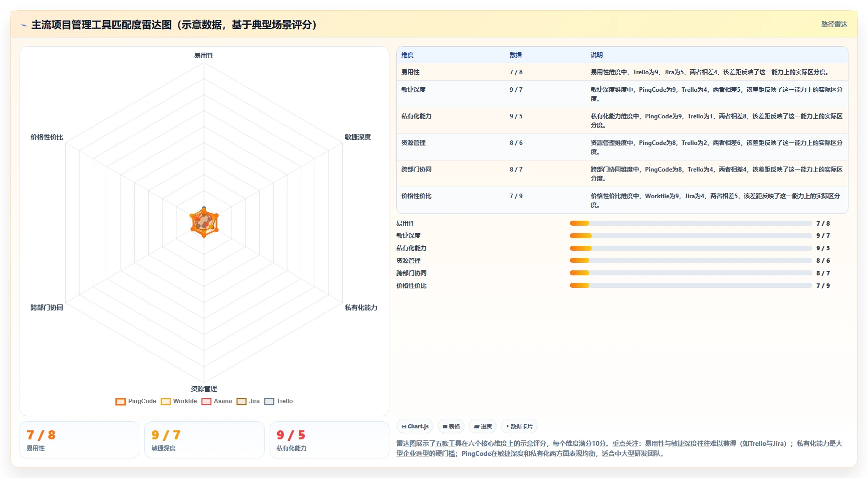Viewport: 868px width, 478px height.
Task: Click the 进度 chip
Action: pyautogui.click(x=483, y=426)
